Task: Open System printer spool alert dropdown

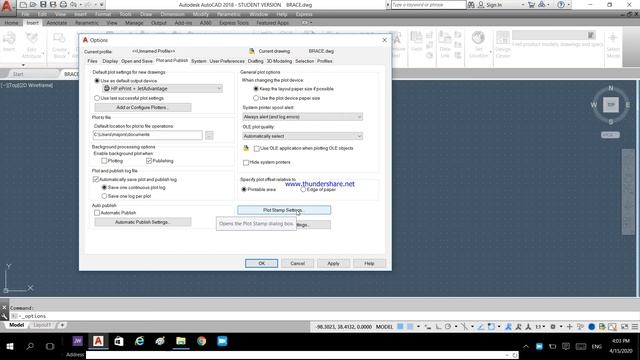Action: (x=302, y=117)
